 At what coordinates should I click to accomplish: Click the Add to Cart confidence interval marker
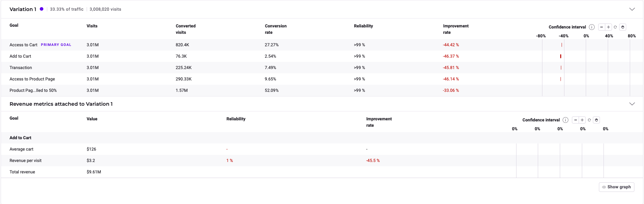click(561, 56)
